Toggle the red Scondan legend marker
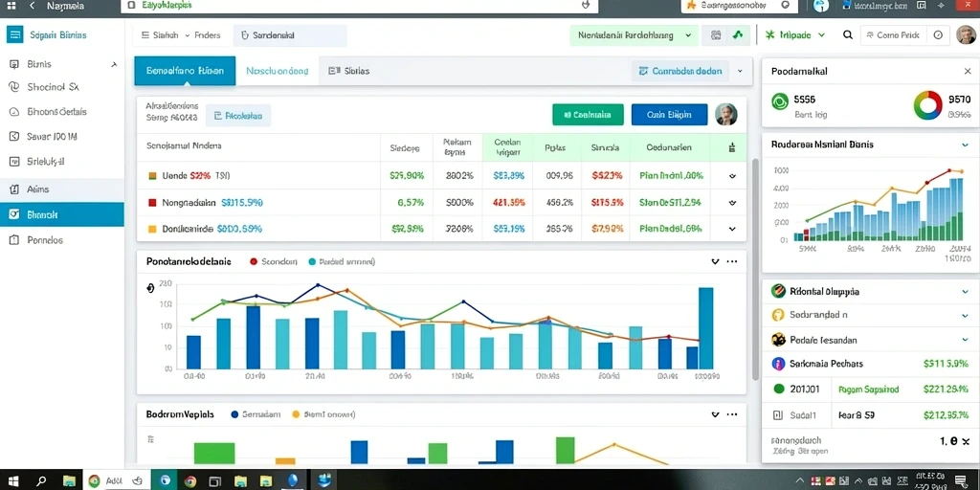Image resolution: width=980 pixels, height=490 pixels. pos(253,262)
